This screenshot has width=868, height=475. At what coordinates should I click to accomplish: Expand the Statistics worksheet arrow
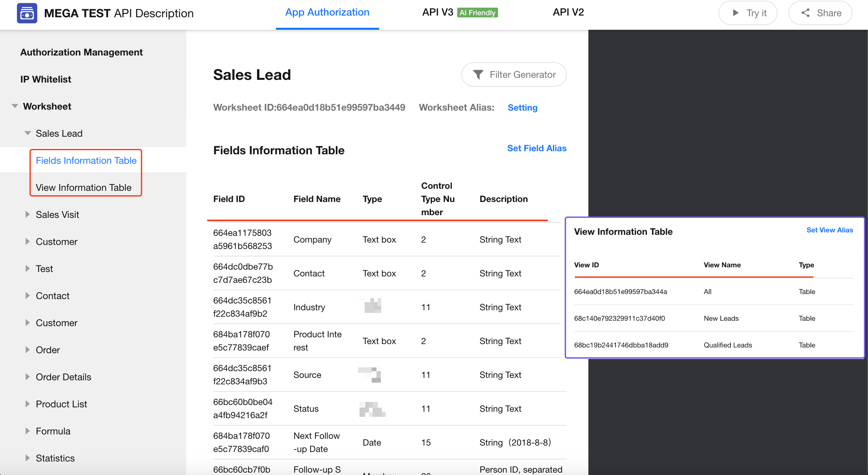pyautogui.click(x=28, y=458)
